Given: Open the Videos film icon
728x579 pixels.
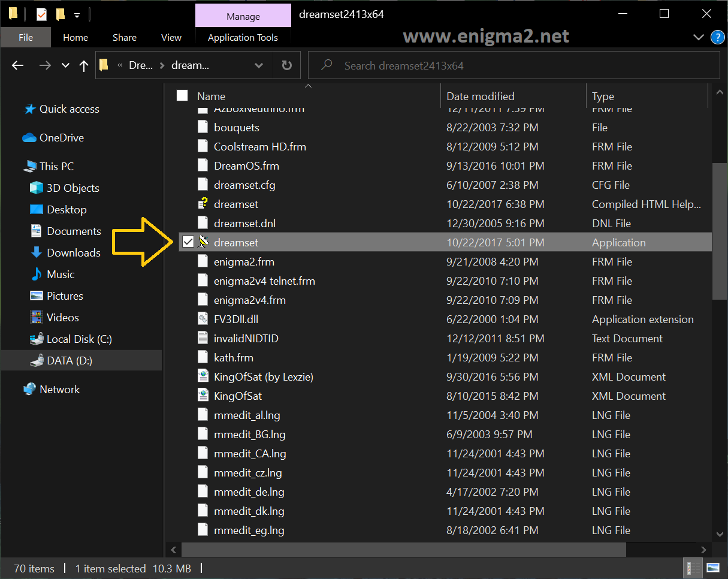Looking at the screenshot, I should click(37, 318).
